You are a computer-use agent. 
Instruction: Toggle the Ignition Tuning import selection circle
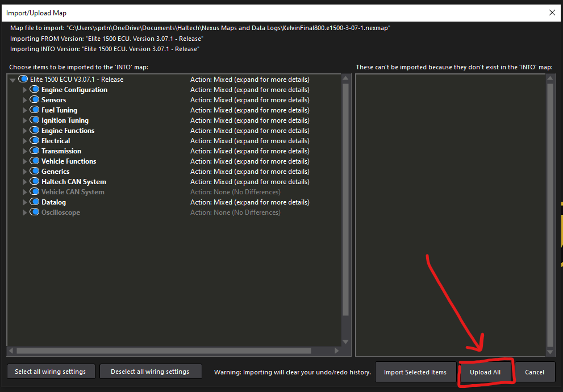point(35,120)
